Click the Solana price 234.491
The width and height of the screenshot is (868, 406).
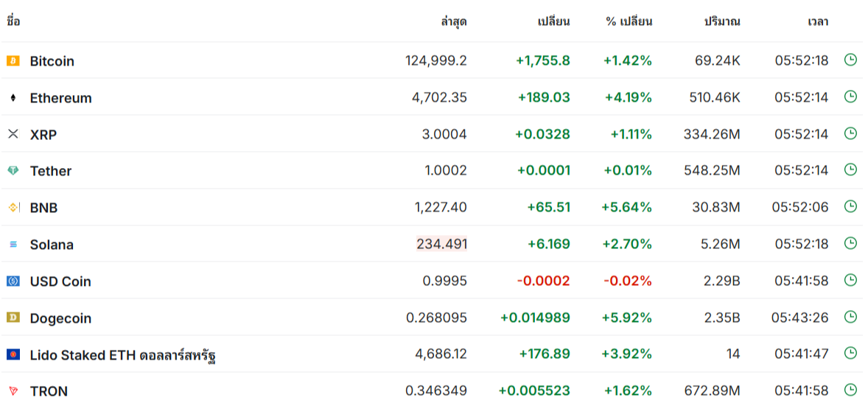441,244
